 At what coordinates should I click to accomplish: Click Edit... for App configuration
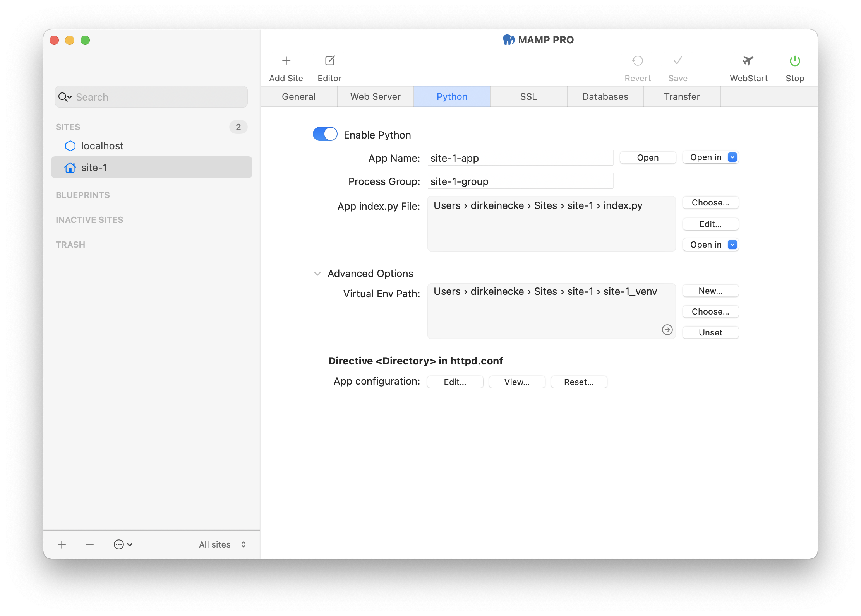pyautogui.click(x=455, y=382)
